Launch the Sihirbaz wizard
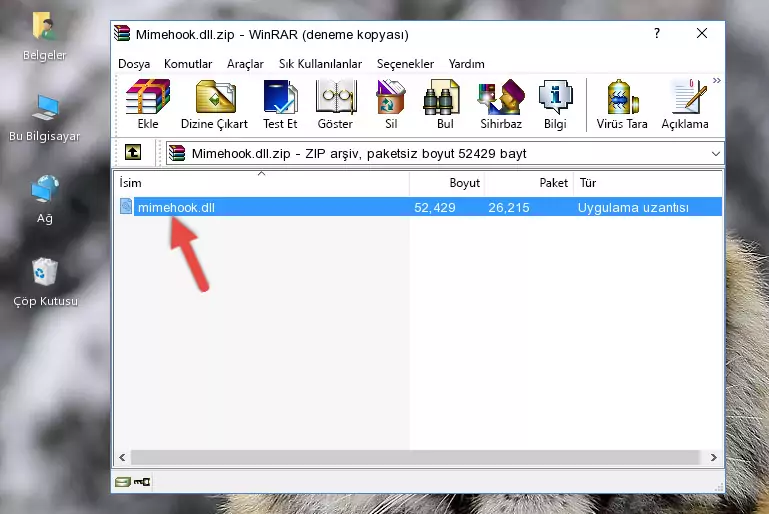 (x=501, y=104)
